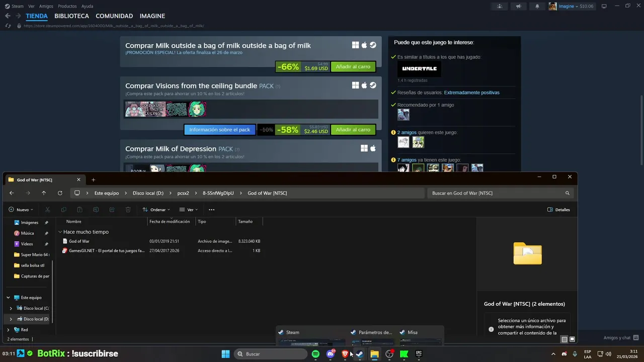Go up one folder in File Explorer
The height and width of the screenshot is (362, 644).
44,193
